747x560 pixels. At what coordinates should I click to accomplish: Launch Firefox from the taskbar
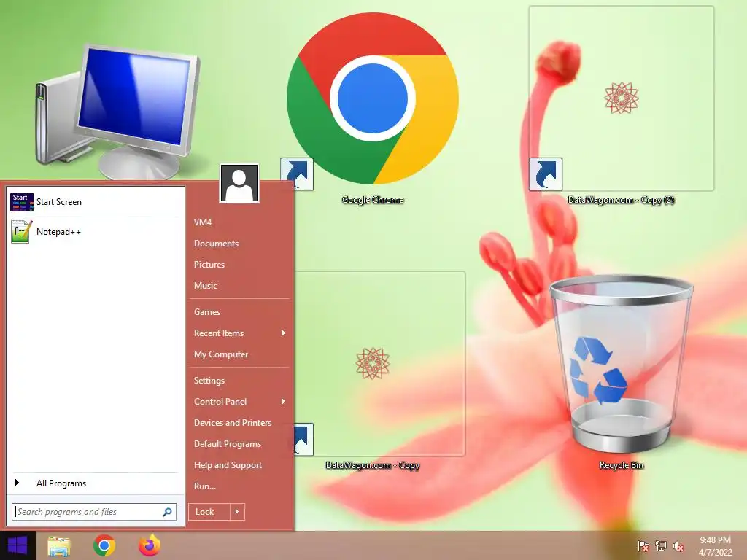tap(149, 545)
